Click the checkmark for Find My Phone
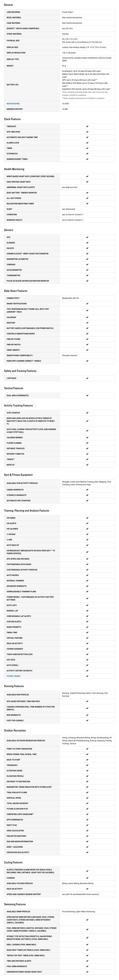Screen dimensions: 119x980 point(87,339)
